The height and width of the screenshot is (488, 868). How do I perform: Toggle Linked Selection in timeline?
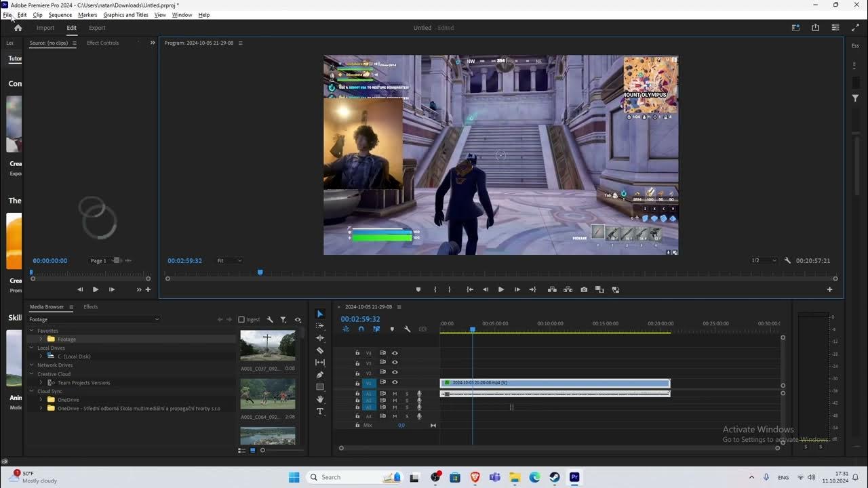[x=376, y=329]
